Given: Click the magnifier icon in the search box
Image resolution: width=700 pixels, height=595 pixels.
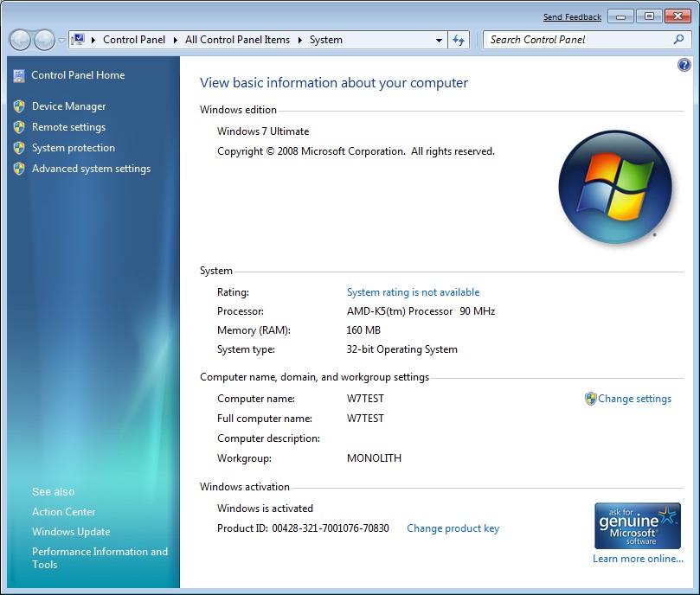Looking at the screenshot, I should click(x=679, y=40).
